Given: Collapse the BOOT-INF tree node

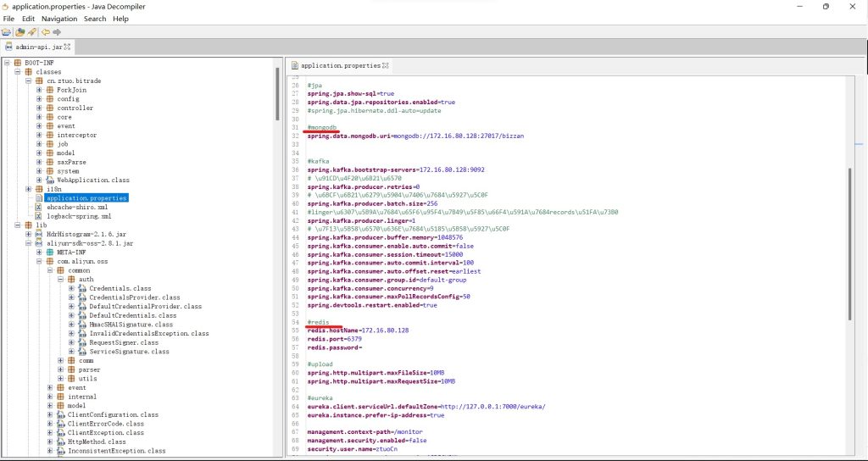Looking at the screenshot, I should pos(7,63).
